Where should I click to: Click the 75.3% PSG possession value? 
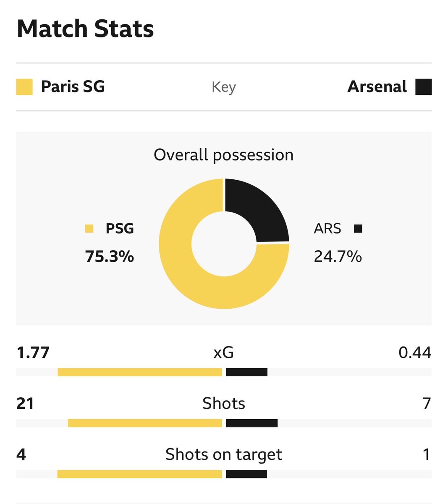pyautogui.click(x=110, y=256)
